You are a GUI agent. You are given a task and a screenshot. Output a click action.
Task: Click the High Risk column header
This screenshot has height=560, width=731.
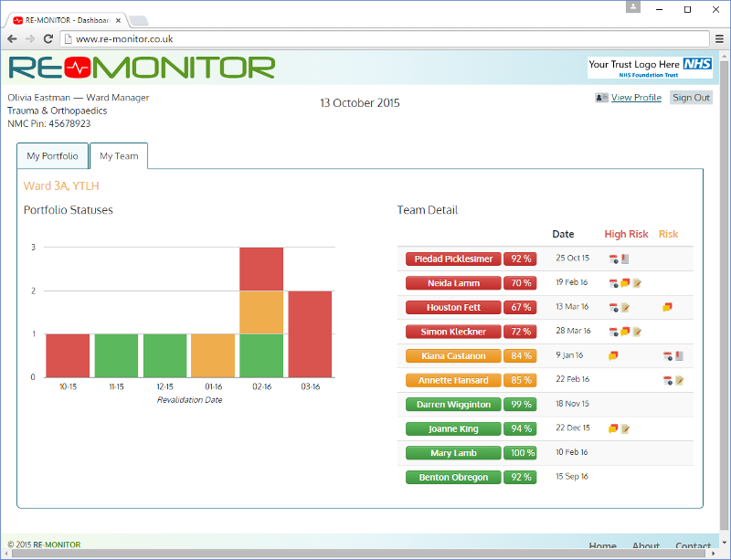tap(626, 234)
